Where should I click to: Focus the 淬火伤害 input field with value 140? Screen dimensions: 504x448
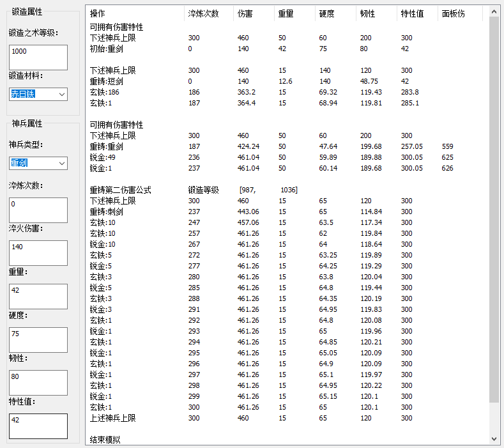click(38, 253)
